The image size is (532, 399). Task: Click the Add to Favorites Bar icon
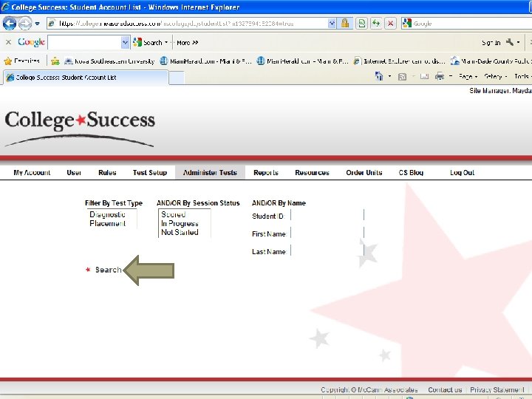[55, 61]
